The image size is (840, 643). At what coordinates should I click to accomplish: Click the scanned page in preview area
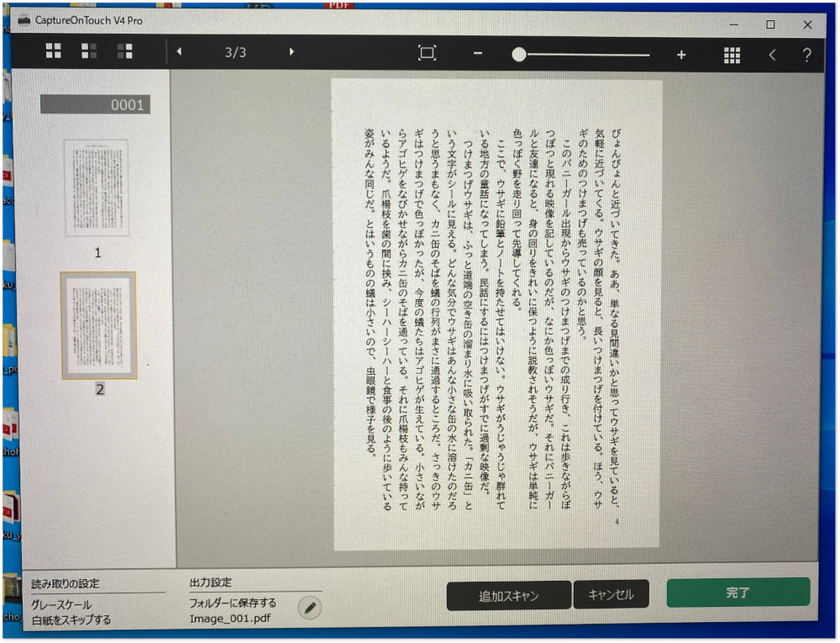click(496, 315)
